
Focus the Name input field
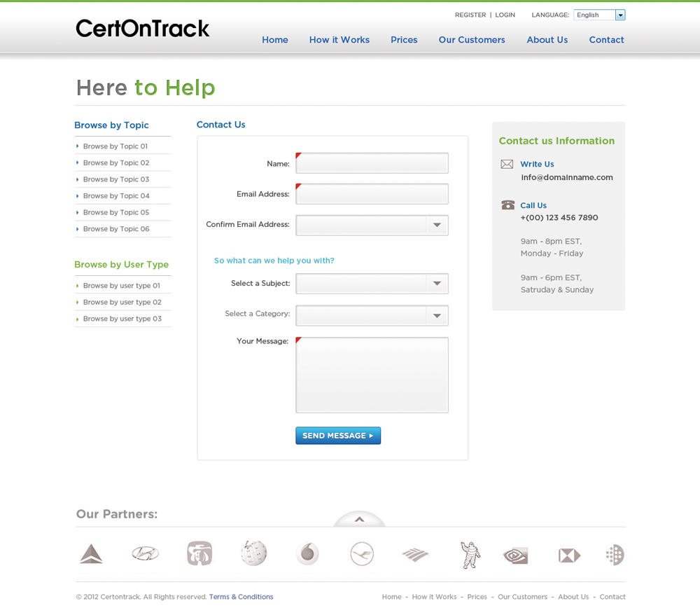(x=372, y=163)
